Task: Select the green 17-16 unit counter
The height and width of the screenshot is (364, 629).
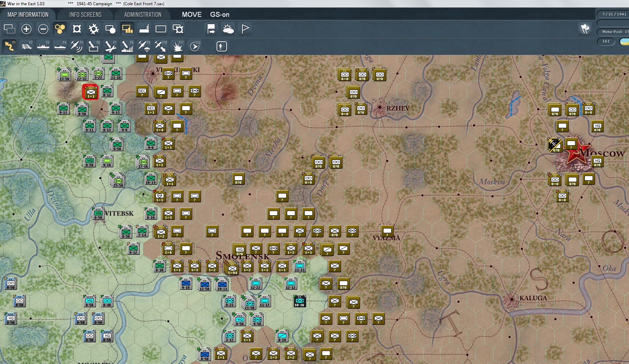Action: 143,162
